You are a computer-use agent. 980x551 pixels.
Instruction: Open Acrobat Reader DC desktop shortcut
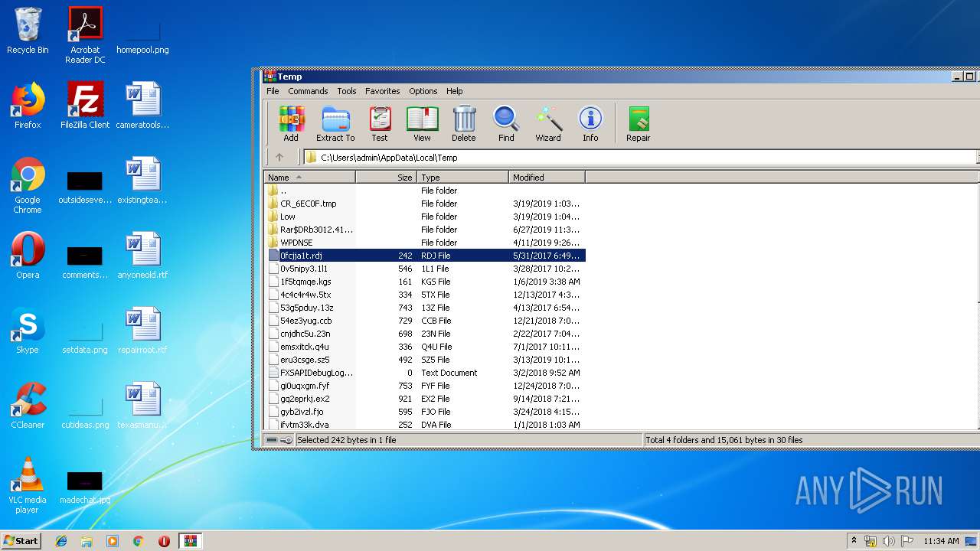point(85,35)
